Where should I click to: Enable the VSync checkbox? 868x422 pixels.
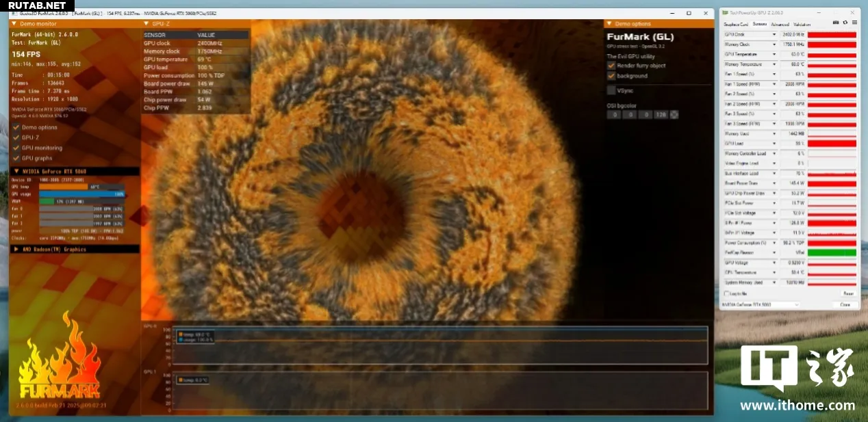[x=611, y=90]
